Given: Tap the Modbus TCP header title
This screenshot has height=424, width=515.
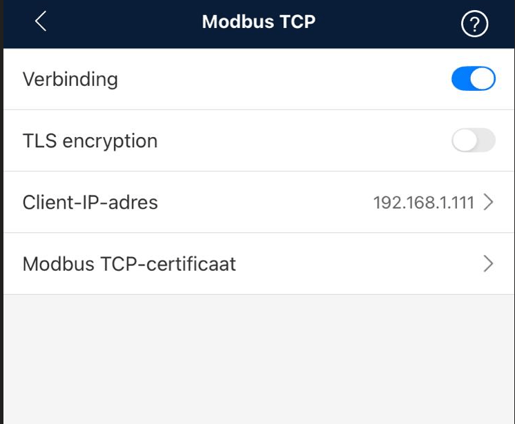Looking at the screenshot, I should [x=259, y=22].
